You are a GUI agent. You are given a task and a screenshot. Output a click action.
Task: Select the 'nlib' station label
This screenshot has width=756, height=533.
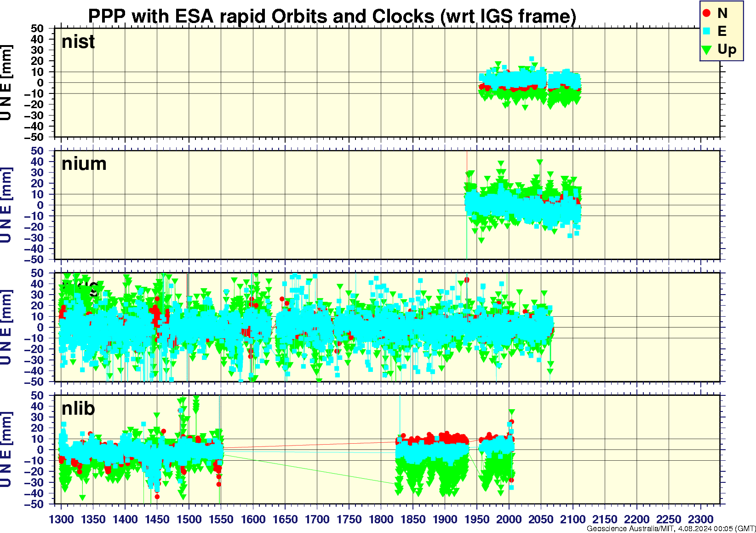click(x=78, y=408)
